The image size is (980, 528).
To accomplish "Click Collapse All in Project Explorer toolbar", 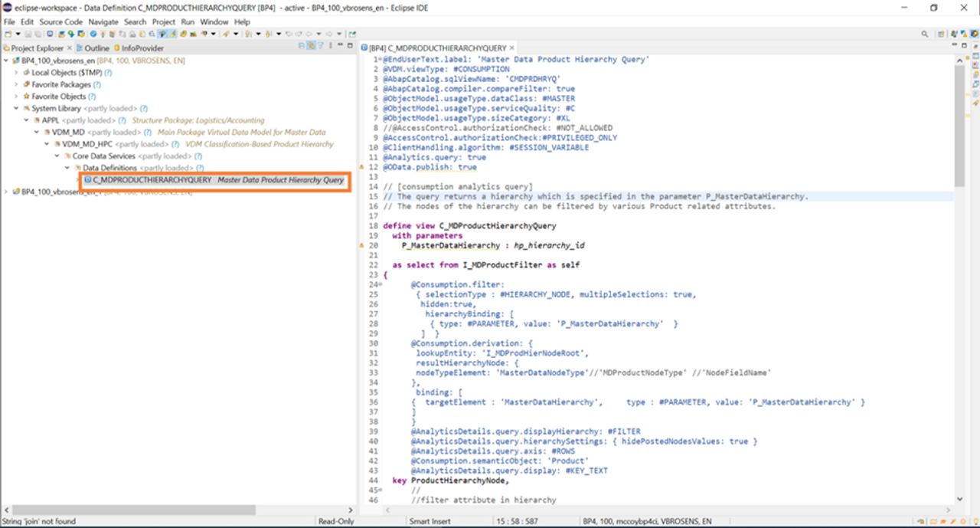I will pyautogui.click(x=301, y=47).
